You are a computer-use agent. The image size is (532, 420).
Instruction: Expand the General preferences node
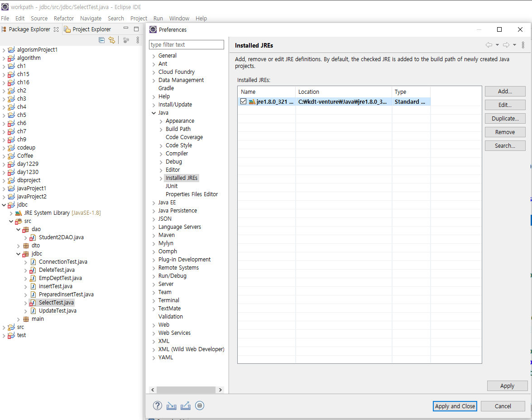pyautogui.click(x=153, y=56)
